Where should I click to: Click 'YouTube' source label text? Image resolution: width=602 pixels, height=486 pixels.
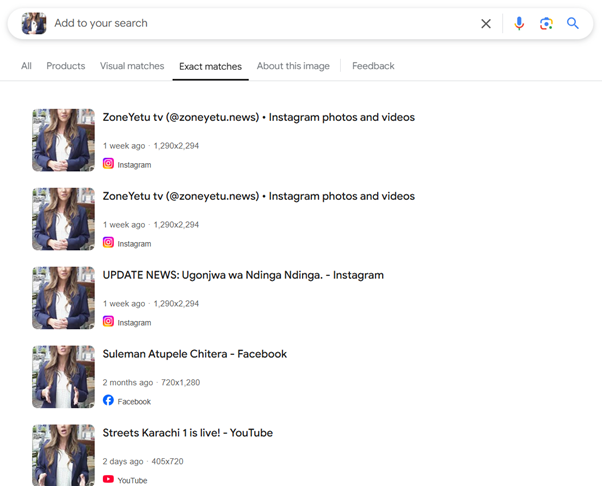coord(132,480)
